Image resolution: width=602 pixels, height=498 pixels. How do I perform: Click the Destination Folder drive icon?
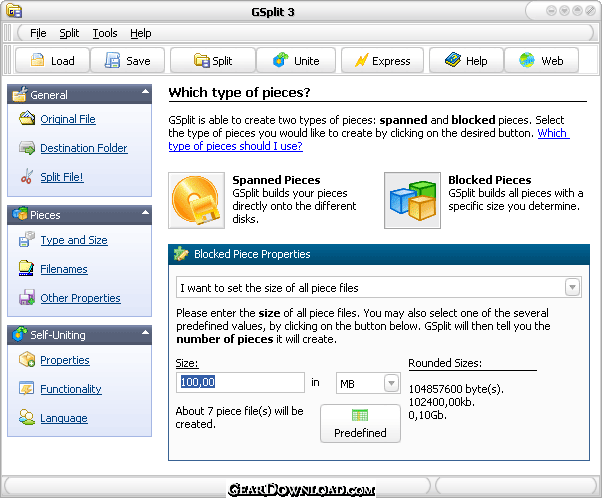27,147
